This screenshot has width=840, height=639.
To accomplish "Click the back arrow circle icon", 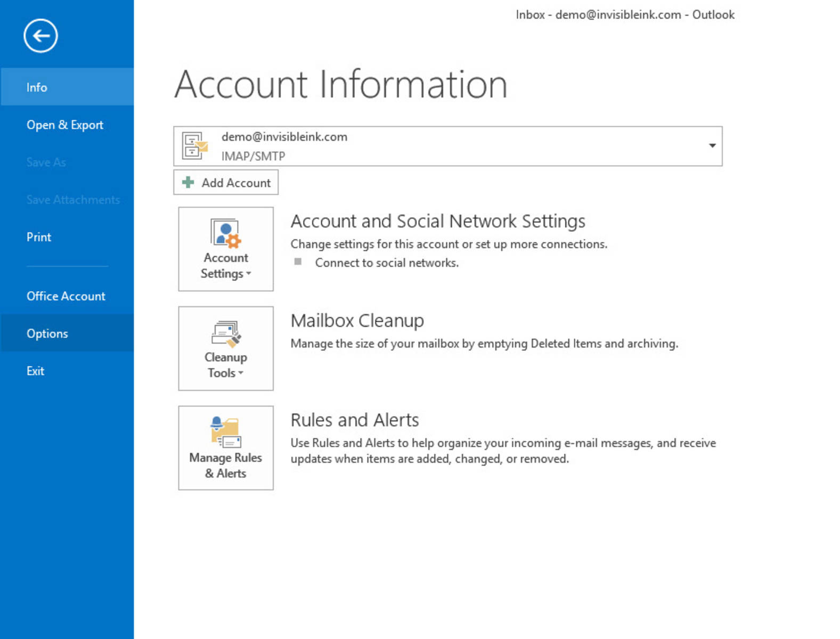I will (x=40, y=36).
